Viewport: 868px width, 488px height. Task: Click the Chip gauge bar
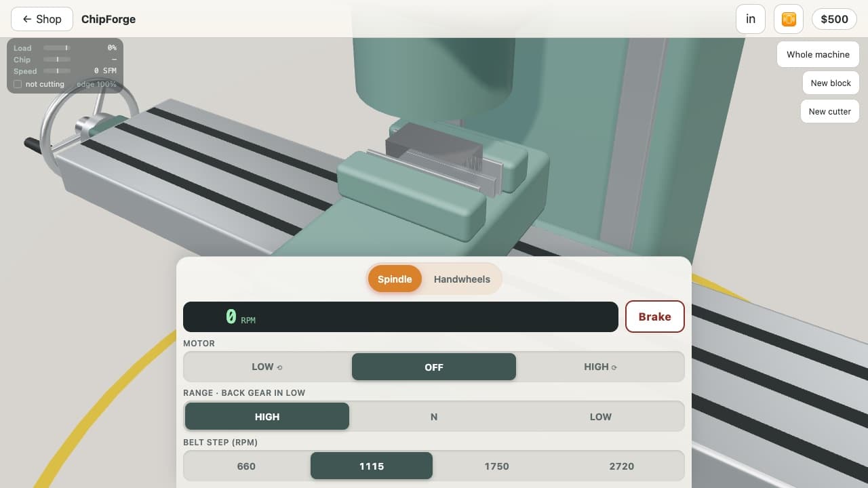(x=57, y=60)
